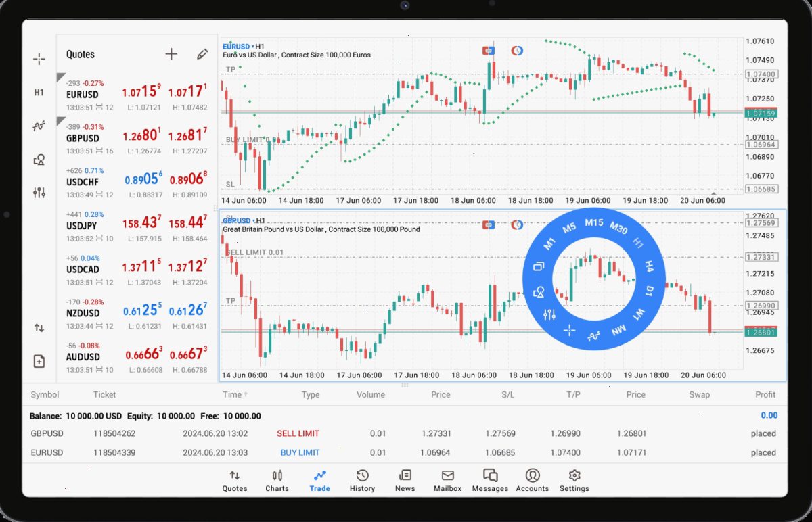Image resolution: width=812 pixels, height=522 pixels.
Task: Choose M15 timeframe in the radial menu
Action: [594, 222]
